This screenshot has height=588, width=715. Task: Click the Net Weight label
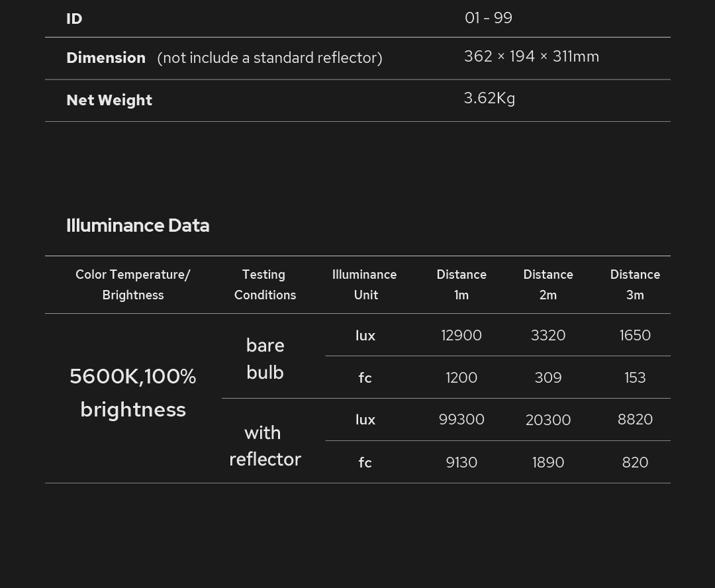(x=109, y=100)
